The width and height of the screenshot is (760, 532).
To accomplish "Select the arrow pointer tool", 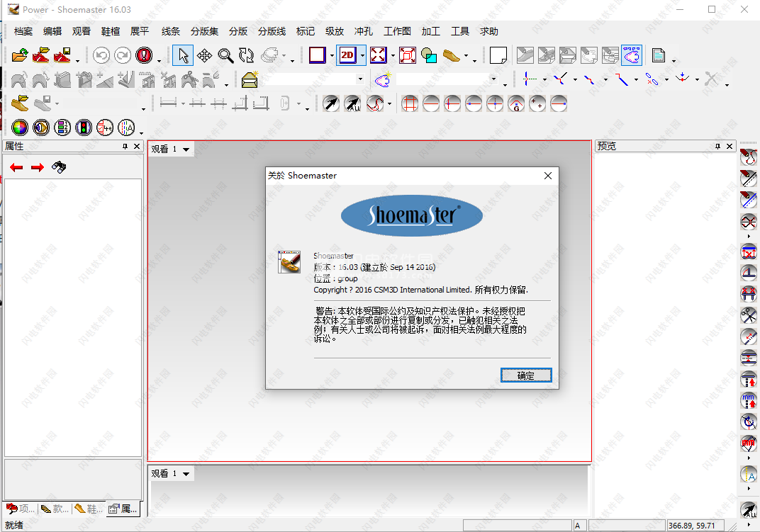I will click(183, 55).
